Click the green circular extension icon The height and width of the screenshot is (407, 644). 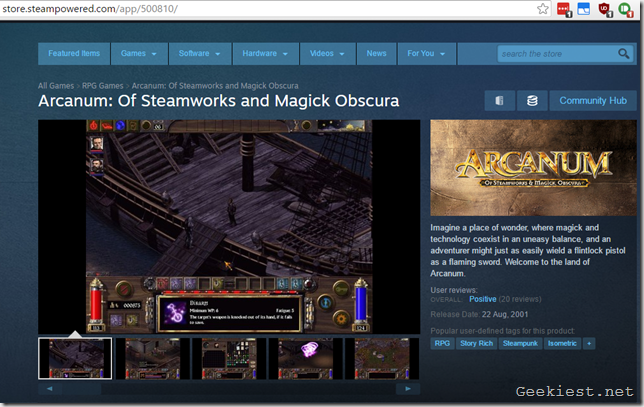point(625,9)
